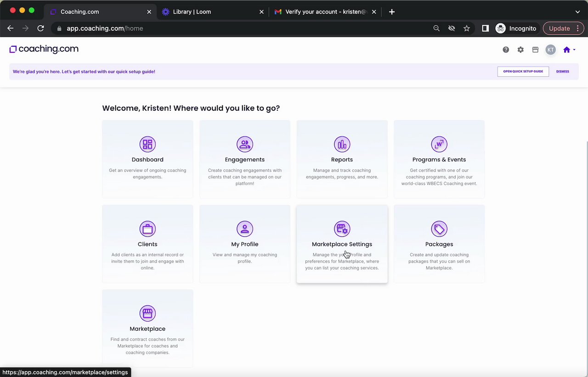This screenshot has width=588, height=377.
Task: Select the Reports bar chart icon
Action: point(342,144)
